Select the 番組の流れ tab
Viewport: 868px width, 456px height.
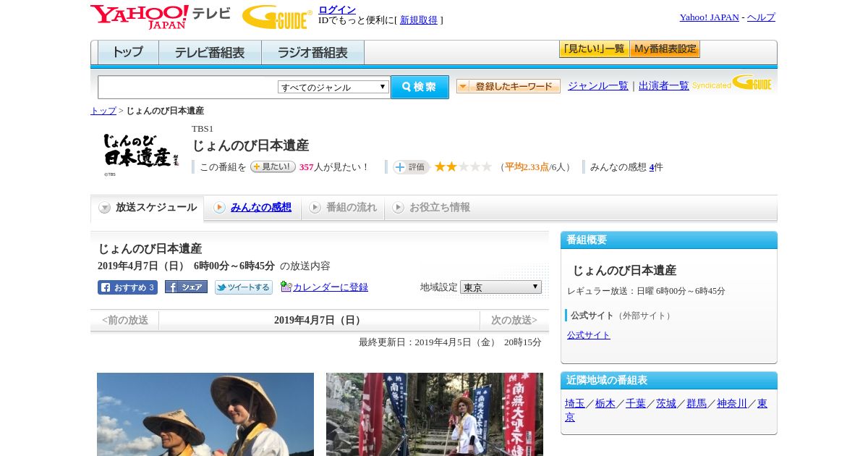point(343,208)
